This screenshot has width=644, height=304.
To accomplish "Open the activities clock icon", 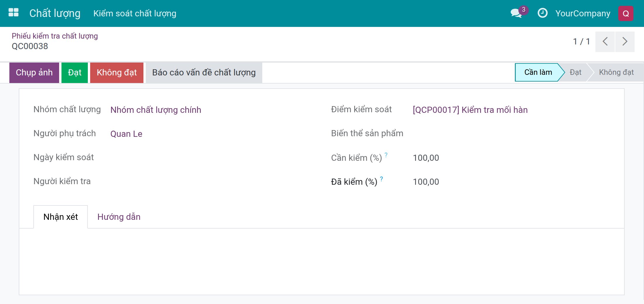I will click(542, 13).
